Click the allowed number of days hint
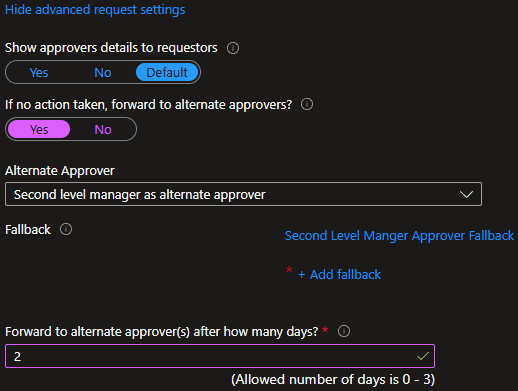Viewport: 518px width, 391px height. click(x=333, y=379)
